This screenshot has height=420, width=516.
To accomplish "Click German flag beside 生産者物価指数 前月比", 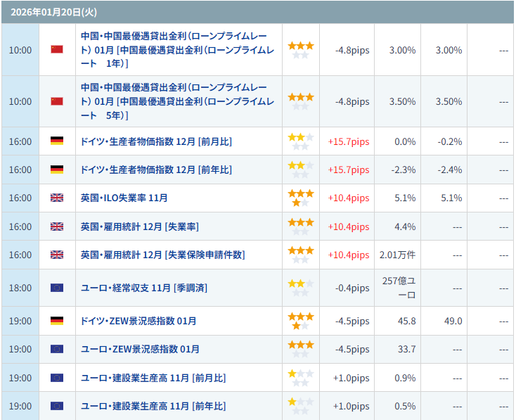I will (x=57, y=141).
